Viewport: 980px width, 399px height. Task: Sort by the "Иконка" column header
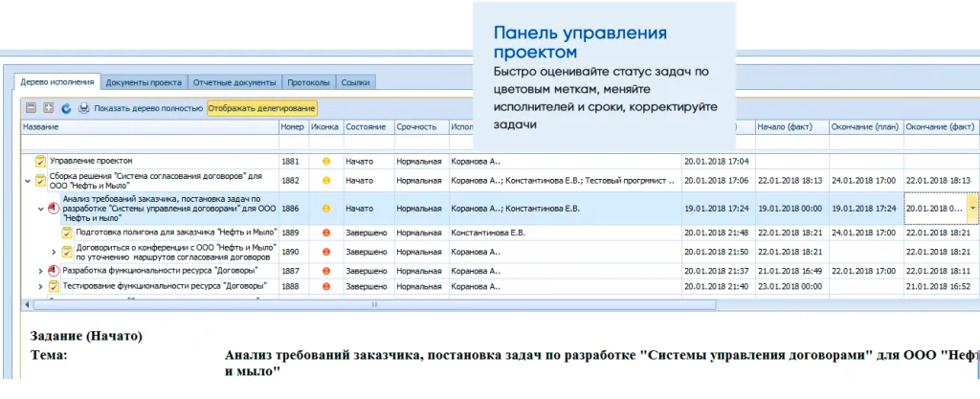click(326, 126)
